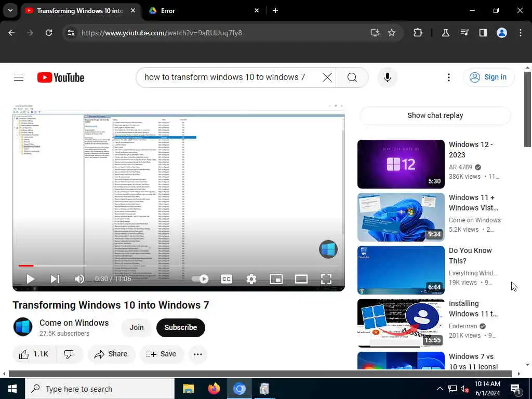Open YouTube settings three-dot menu
The height and width of the screenshot is (399, 532).
tap(448, 77)
